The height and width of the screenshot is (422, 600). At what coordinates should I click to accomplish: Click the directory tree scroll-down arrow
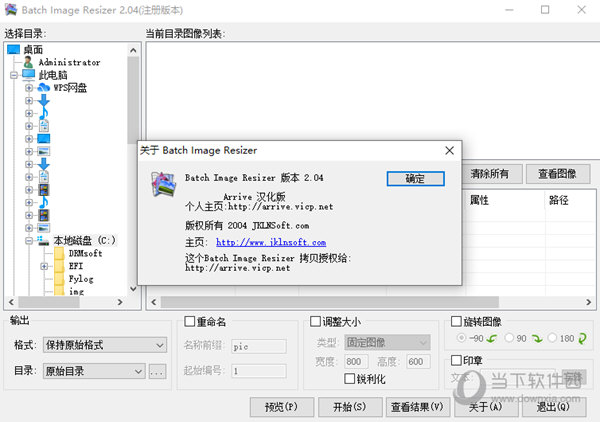[133, 288]
